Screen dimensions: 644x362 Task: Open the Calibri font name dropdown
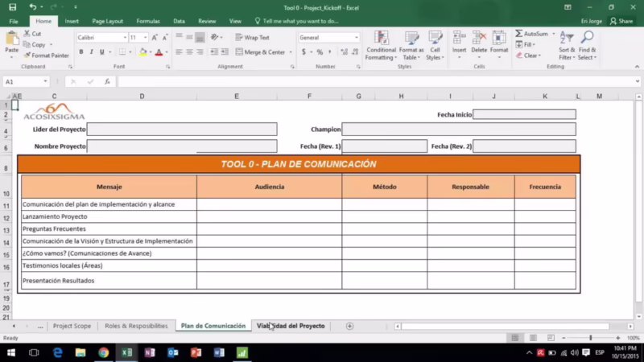tap(125, 37)
